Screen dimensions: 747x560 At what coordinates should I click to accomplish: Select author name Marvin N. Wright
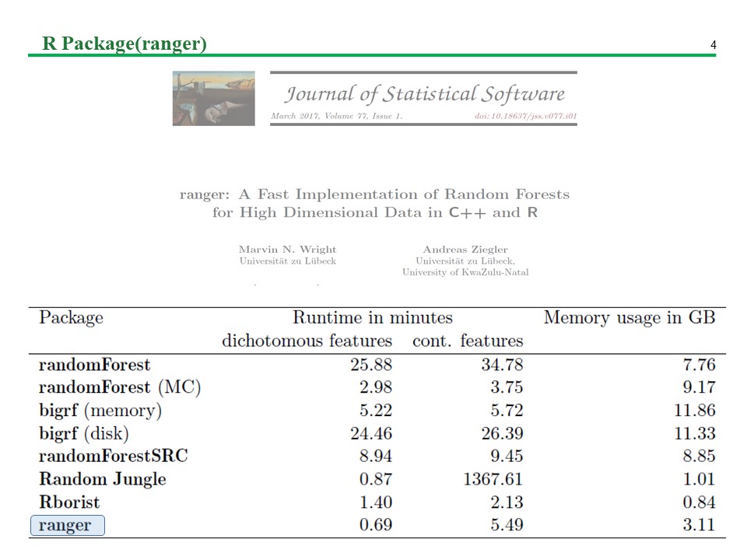[288, 250]
